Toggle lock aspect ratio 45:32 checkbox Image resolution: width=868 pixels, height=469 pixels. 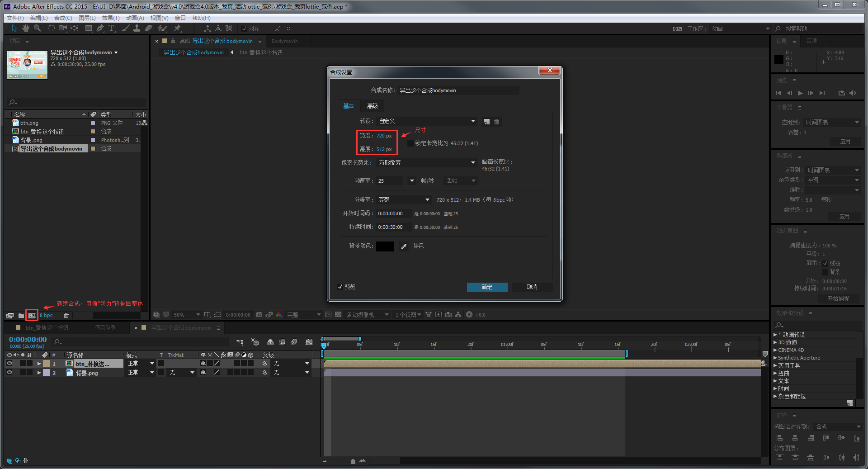tap(410, 143)
